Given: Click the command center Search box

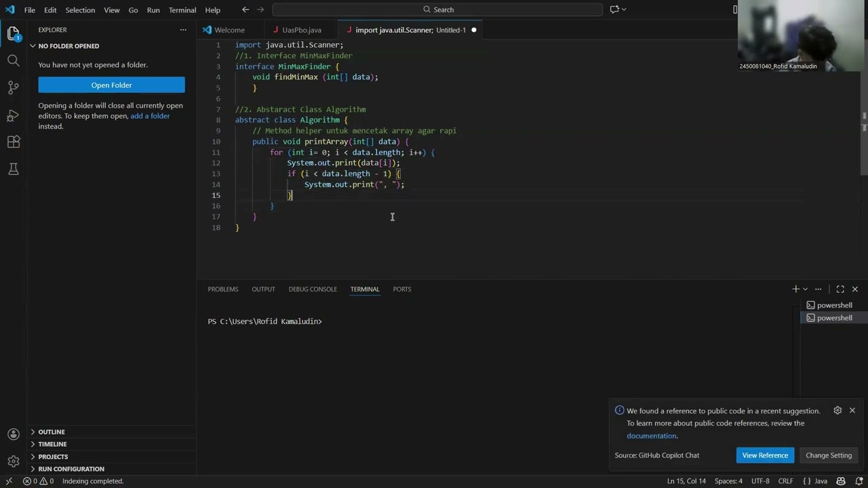Looking at the screenshot, I should 437,9.
